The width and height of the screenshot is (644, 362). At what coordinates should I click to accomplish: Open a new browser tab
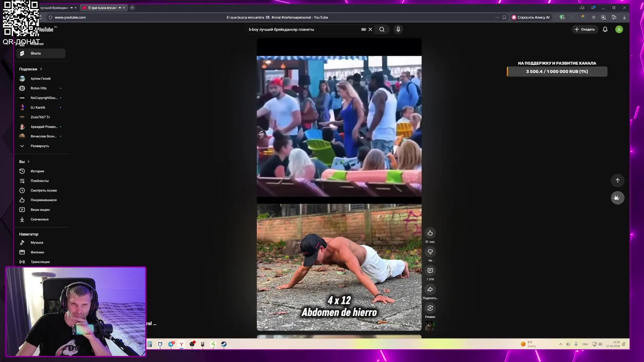pyautogui.click(x=132, y=8)
